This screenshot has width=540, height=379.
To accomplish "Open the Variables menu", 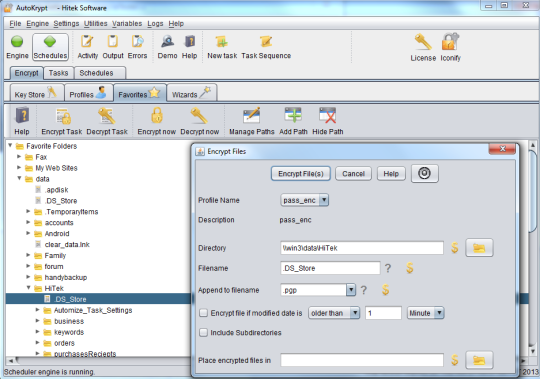I will click(127, 23).
